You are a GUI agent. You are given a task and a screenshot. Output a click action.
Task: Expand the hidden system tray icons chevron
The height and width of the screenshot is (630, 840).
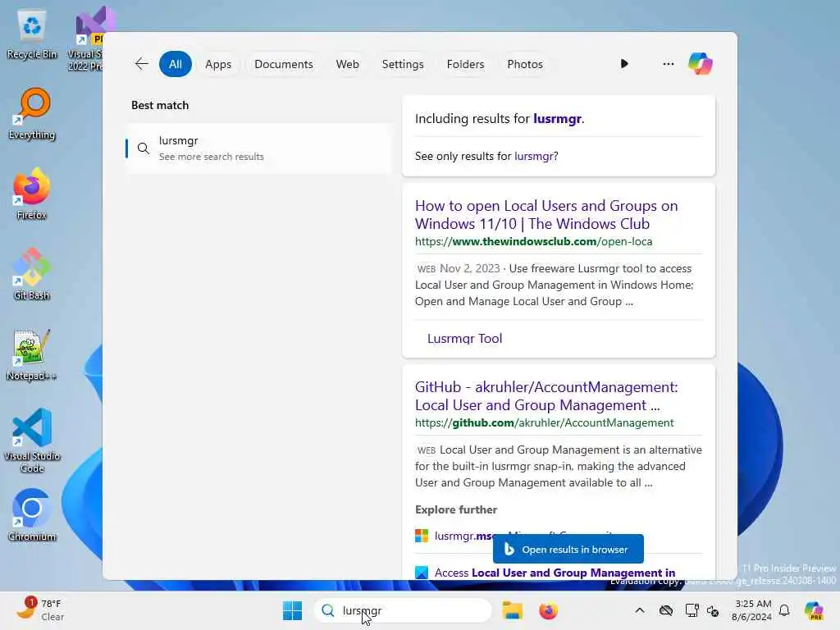(640, 610)
